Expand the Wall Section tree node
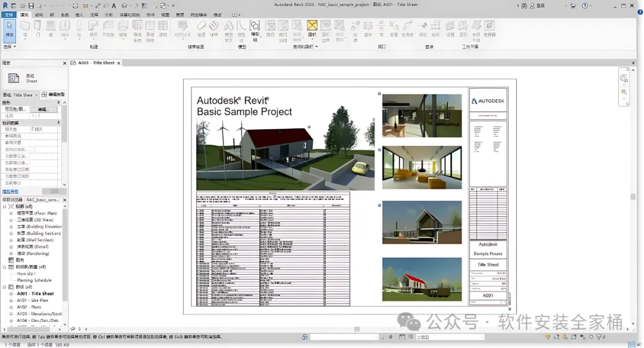 point(11,240)
